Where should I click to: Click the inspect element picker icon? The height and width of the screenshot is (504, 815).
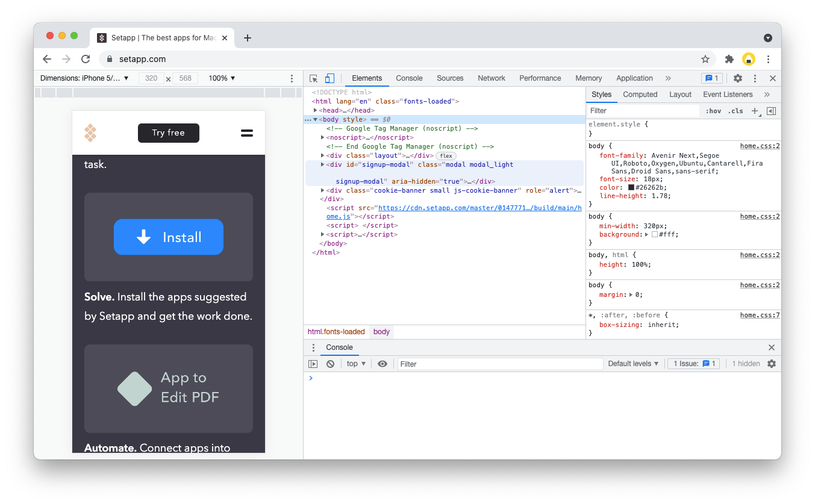tap(313, 78)
